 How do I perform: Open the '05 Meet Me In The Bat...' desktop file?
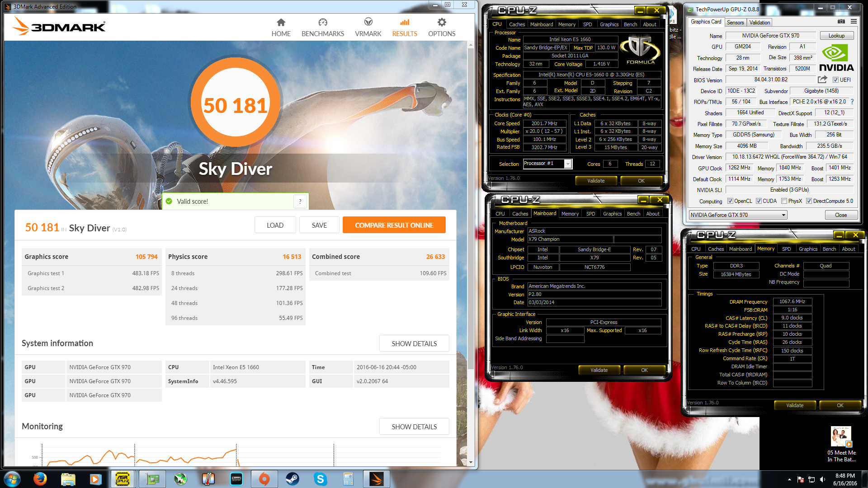point(841,444)
